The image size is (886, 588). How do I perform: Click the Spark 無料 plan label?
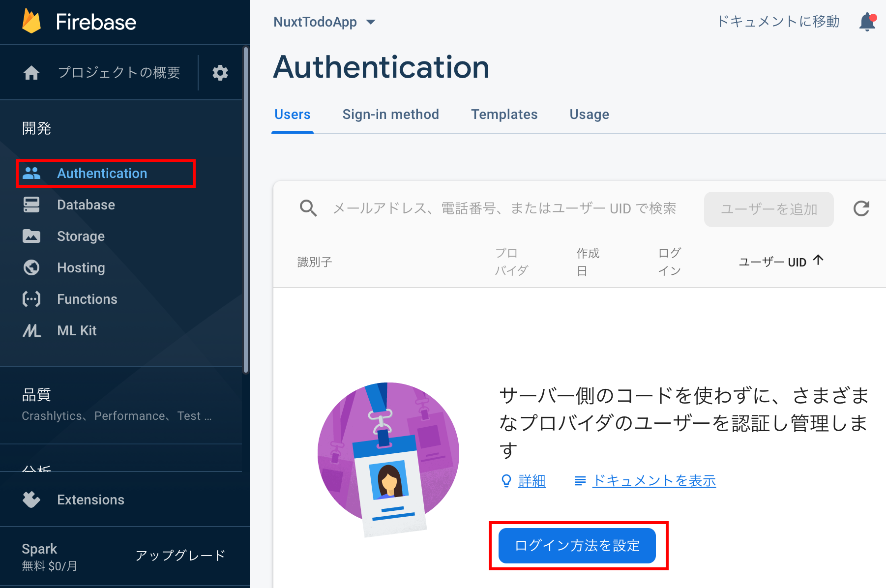pyautogui.click(x=49, y=557)
